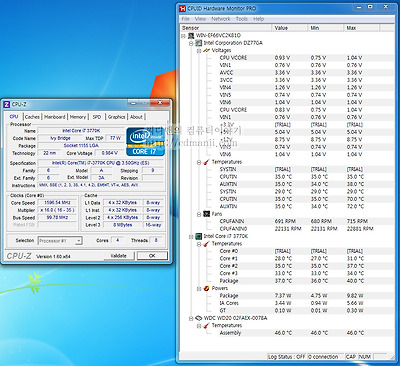
Task: Click the OK button in CPU-Z
Action: click(x=152, y=256)
